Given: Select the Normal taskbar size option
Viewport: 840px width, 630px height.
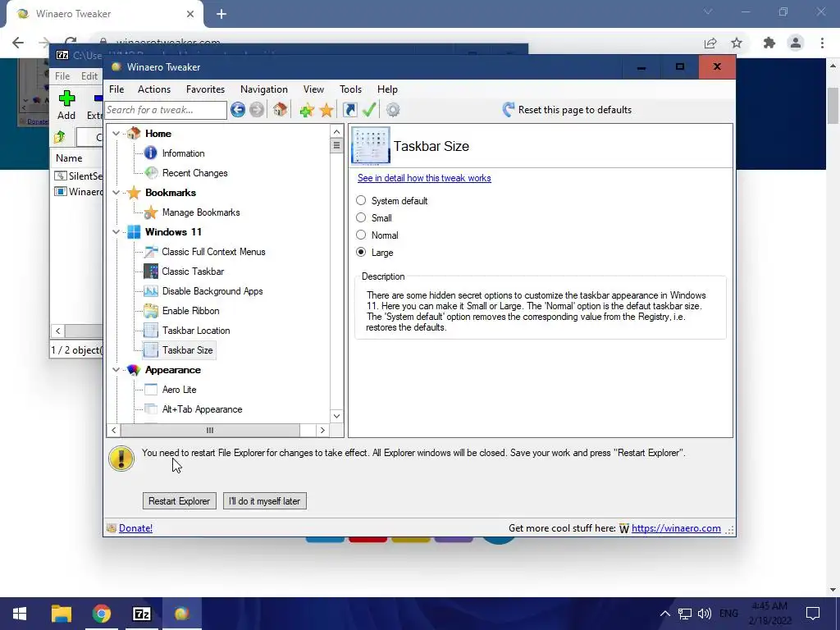Looking at the screenshot, I should [x=361, y=235].
